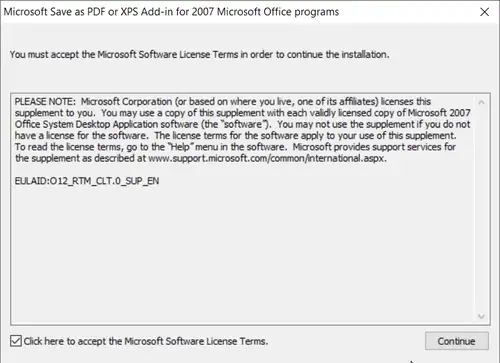Toggle the accept License Terms checkbox

coord(16,341)
